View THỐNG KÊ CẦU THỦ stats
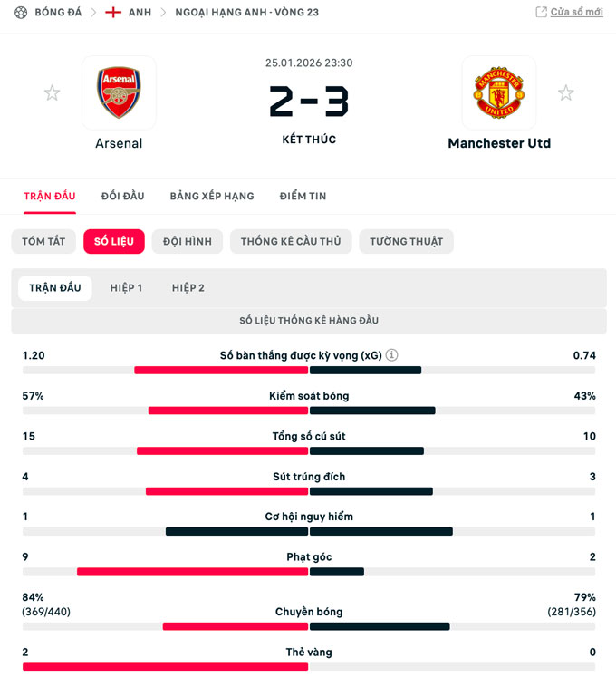The width and height of the screenshot is (616, 677). pyautogui.click(x=291, y=241)
